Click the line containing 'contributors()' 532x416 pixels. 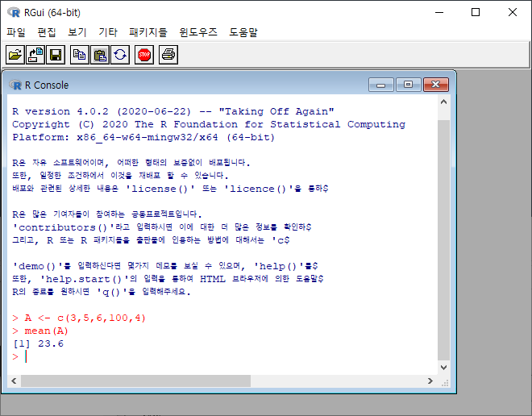click(162, 227)
